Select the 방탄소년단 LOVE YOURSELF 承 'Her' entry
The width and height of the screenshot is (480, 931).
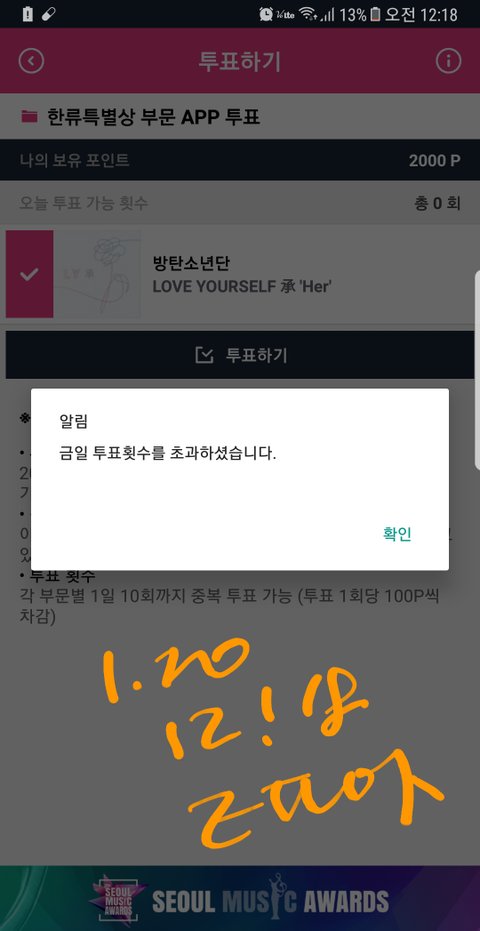pyautogui.click(x=240, y=274)
